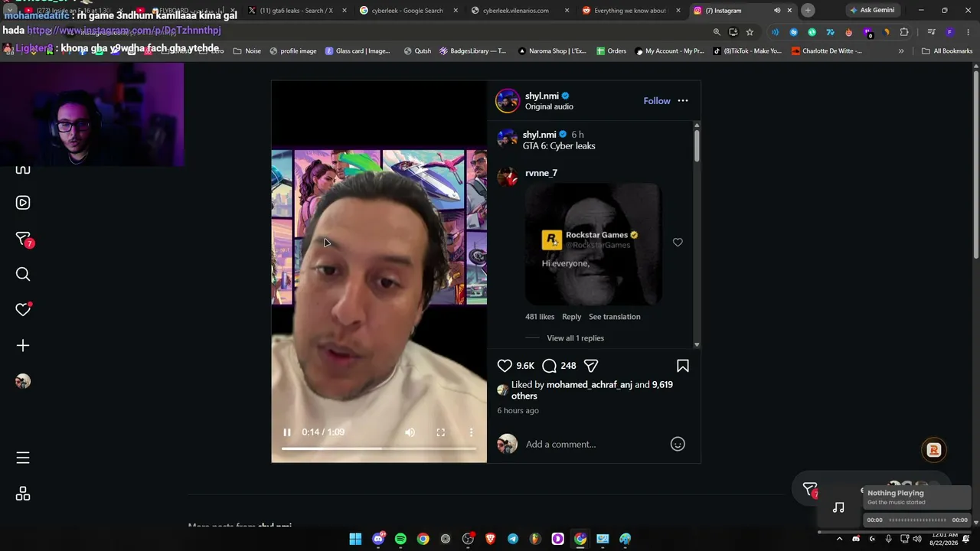Open the browser Extensions puzzle icon
Image resolution: width=980 pixels, height=551 pixels.
(x=904, y=32)
